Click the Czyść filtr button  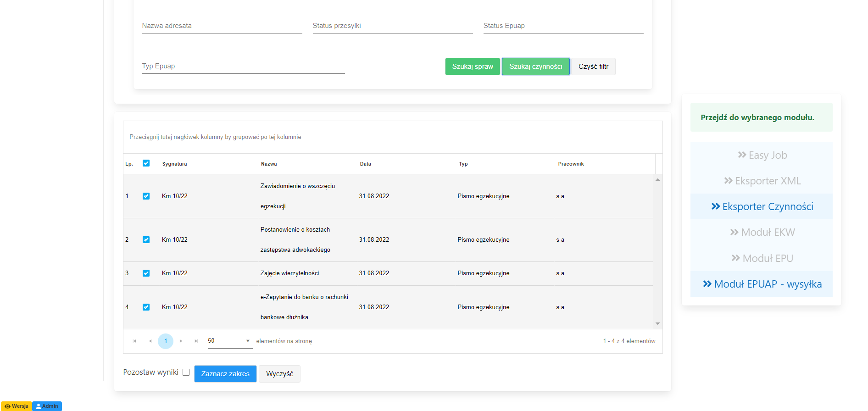pos(593,67)
